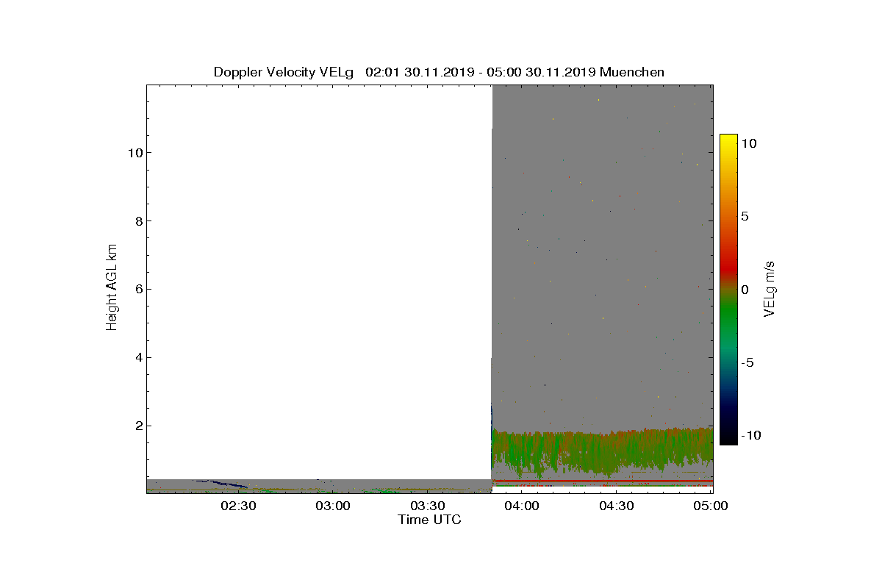This screenshot has width=882, height=588.
Task: Click the colorbar value 10 label
Action: [748, 143]
